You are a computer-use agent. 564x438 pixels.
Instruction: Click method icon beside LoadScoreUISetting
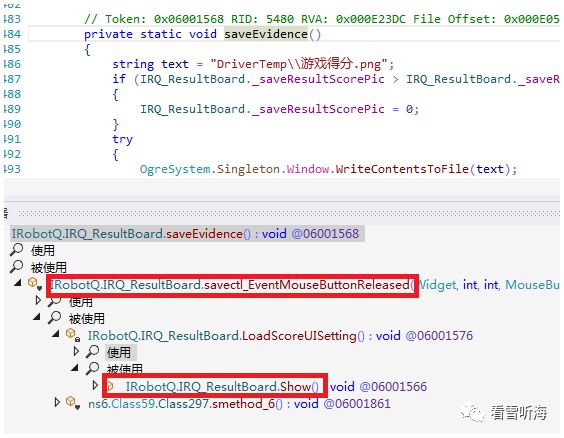72,335
